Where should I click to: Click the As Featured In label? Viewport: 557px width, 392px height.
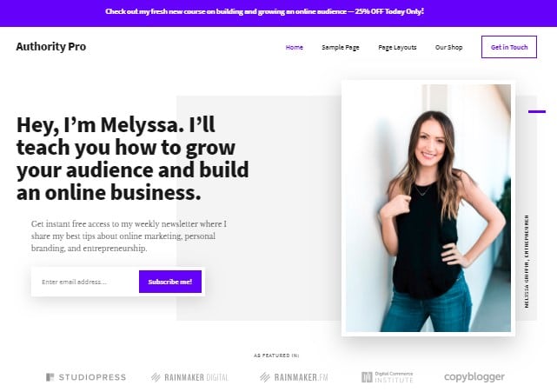276,355
